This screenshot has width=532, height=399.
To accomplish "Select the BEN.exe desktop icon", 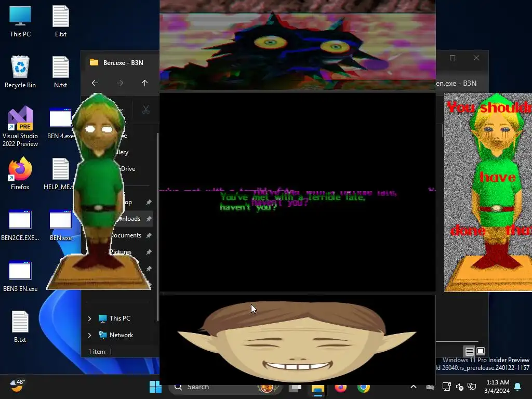I will (61, 225).
